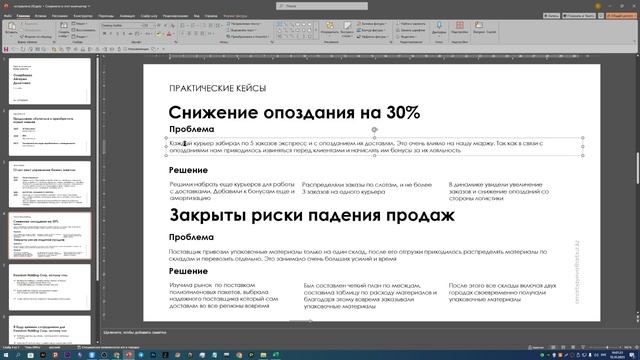The image size is (640, 360).
Task: Open Font group dialog launcher
Action: [176, 42]
